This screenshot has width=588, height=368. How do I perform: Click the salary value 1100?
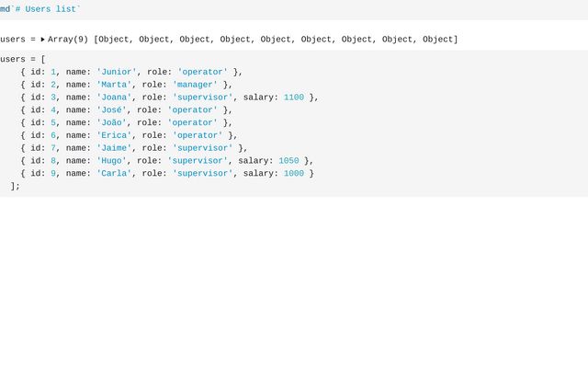coord(294,98)
